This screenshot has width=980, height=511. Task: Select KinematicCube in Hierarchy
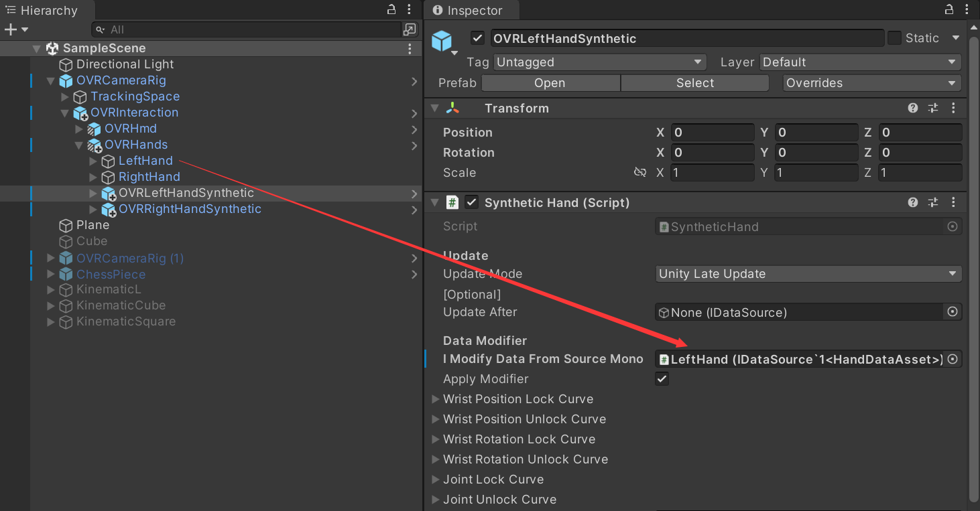121,305
